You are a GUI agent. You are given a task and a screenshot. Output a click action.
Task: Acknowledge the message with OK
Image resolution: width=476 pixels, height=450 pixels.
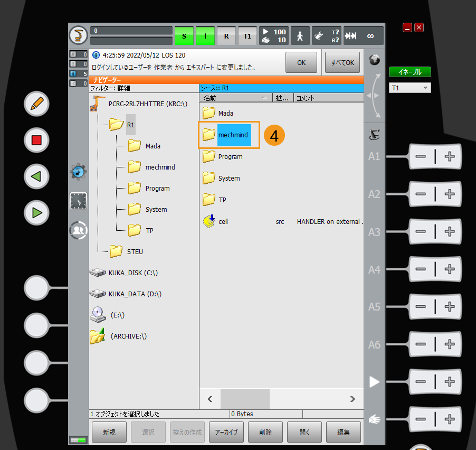coord(301,62)
